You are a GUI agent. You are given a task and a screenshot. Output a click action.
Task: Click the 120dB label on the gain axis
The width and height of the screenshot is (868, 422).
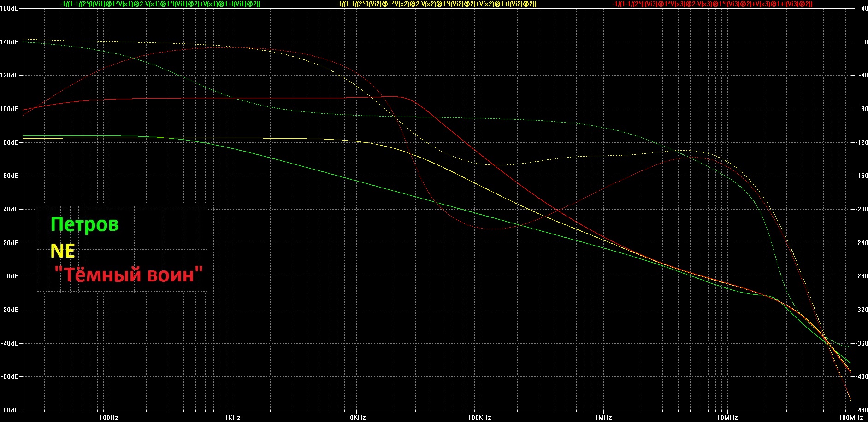point(10,75)
